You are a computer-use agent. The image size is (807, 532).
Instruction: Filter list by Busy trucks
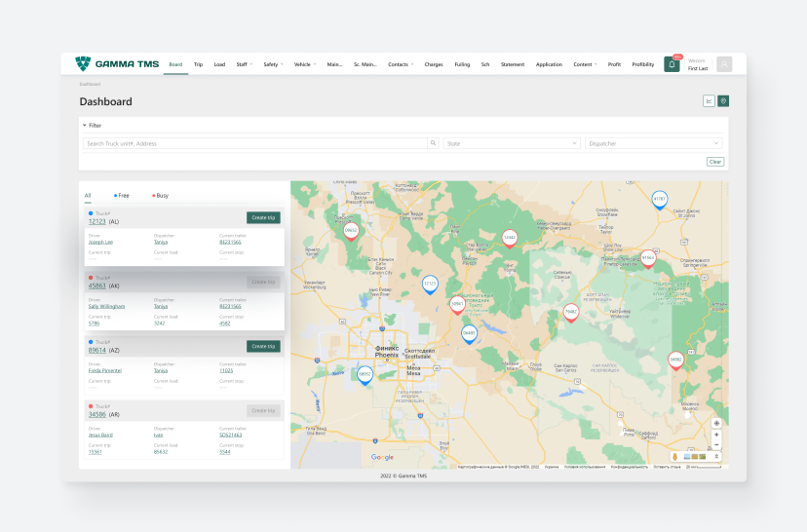coord(160,196)
